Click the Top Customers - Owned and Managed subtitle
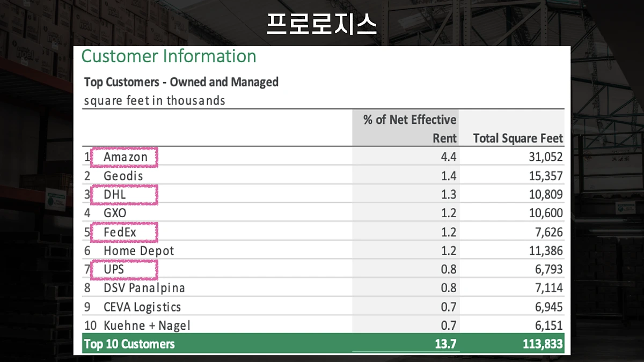This screenshot has height=362, width=644. tap(181, 82)
